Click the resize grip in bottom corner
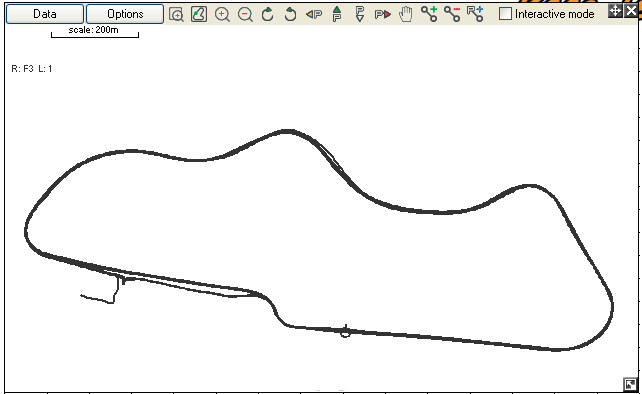 (x=630, y=384)
